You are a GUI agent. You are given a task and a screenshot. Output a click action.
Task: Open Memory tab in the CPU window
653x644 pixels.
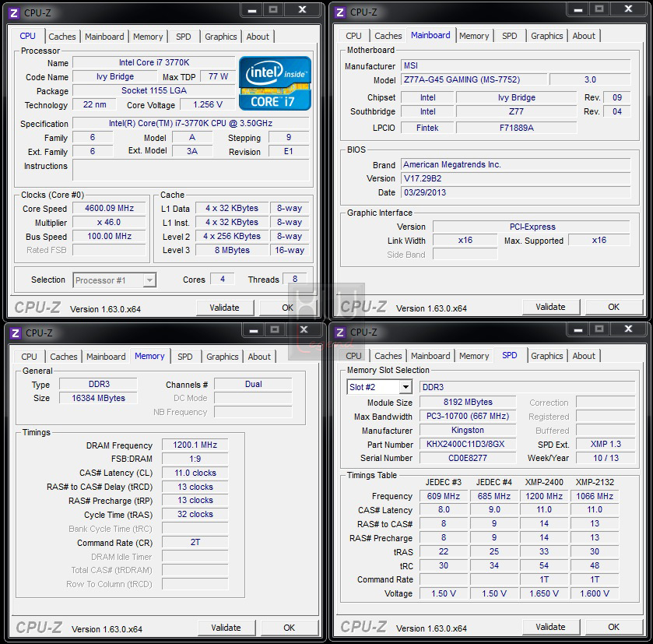click(x=148, y=37)
